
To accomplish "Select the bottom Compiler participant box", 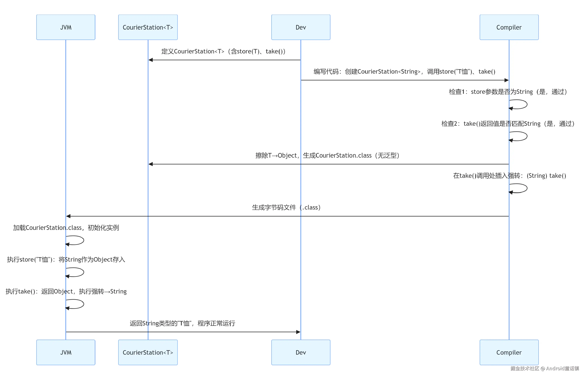I will [509, 352].
